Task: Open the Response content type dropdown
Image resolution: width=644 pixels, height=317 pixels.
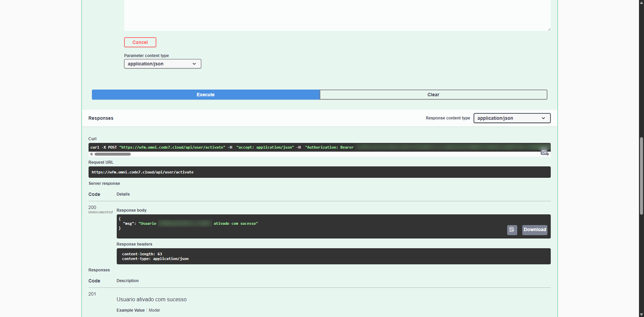Action: pos(512,118)
